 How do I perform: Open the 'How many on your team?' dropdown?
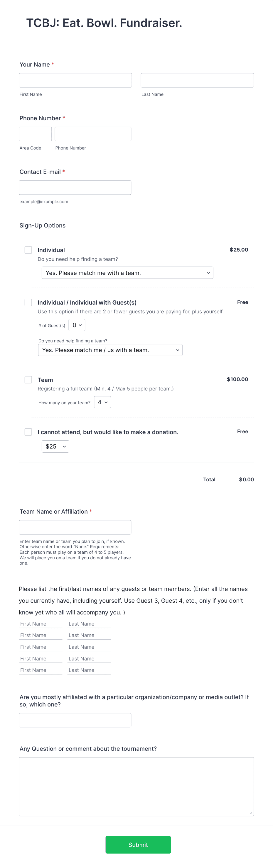(102, 402)
